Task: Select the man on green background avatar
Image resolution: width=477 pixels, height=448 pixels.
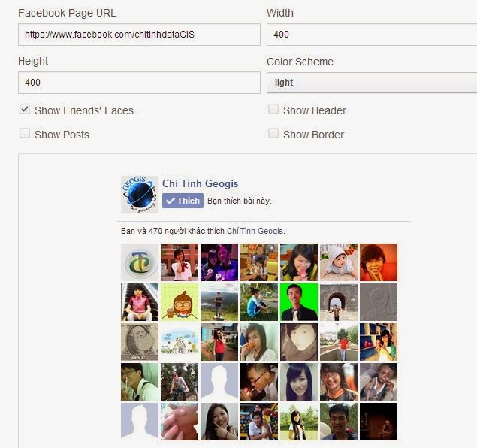Action: [299, 302]
